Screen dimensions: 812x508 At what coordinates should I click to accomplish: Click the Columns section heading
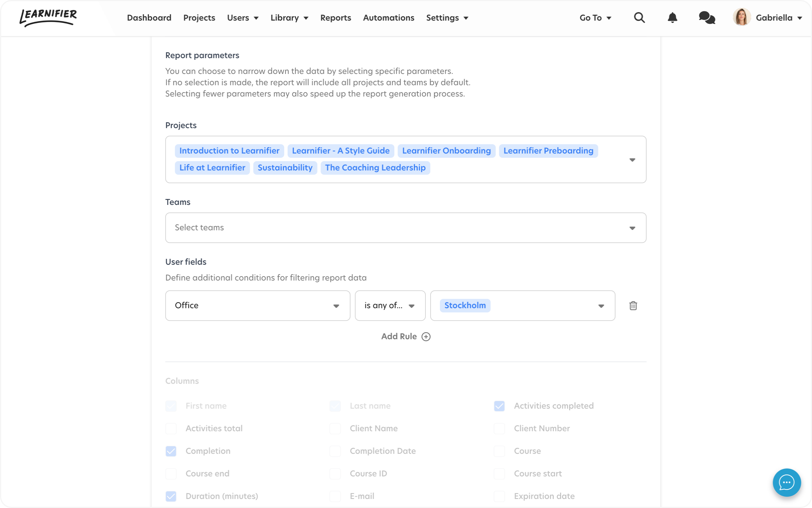click(182, 381)
